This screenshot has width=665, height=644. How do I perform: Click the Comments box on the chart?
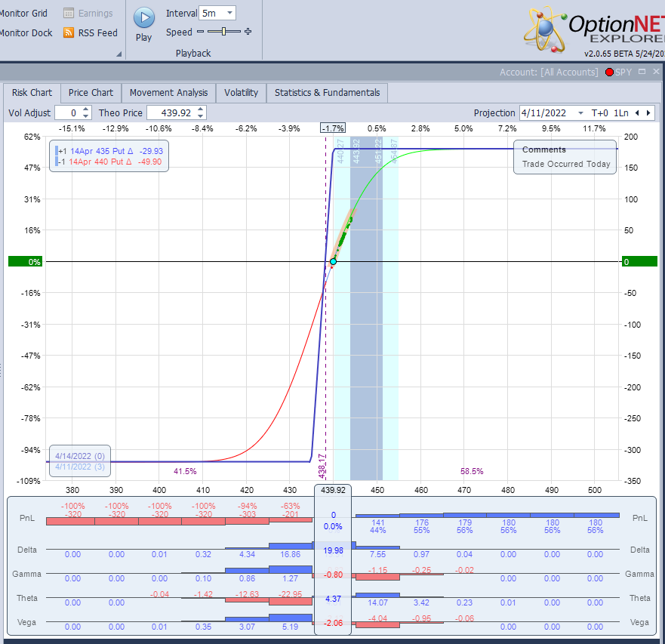(x=565, y=157)
